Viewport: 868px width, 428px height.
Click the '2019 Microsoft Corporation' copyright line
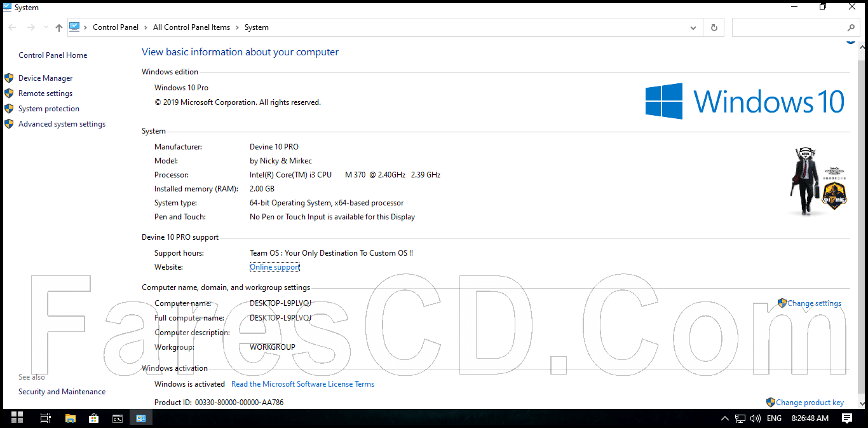click(x=238, y=102)
